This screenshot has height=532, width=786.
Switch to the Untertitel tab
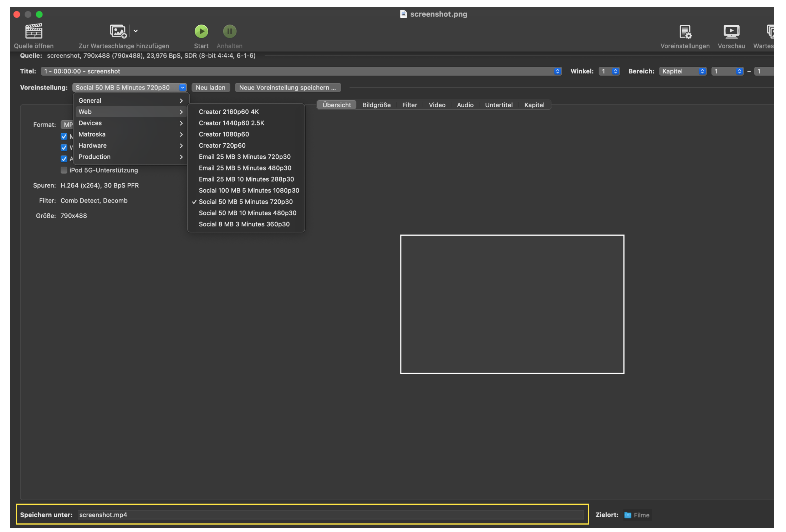499,105
